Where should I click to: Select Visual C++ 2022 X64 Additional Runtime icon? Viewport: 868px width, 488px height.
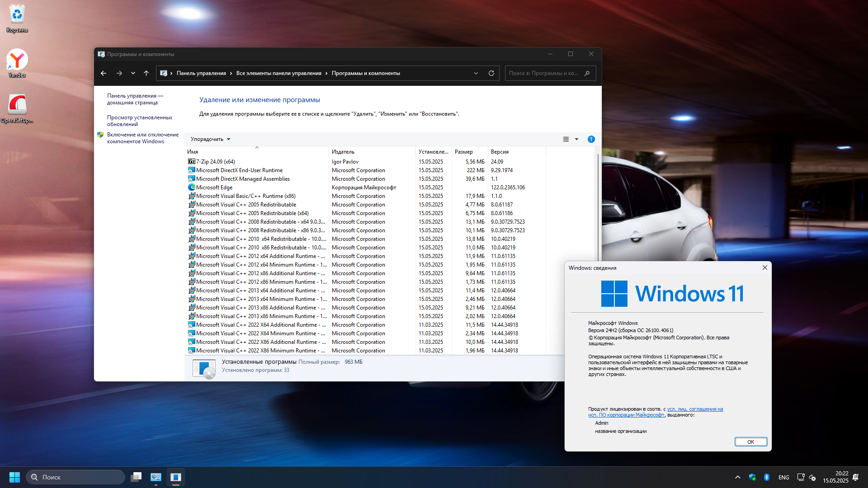click(191, 325)
